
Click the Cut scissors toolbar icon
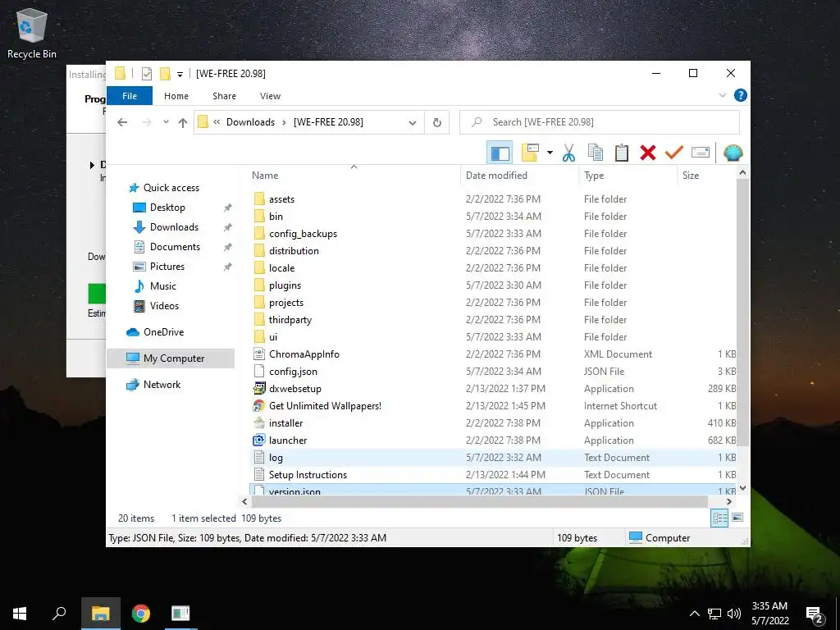pos(568,153)
